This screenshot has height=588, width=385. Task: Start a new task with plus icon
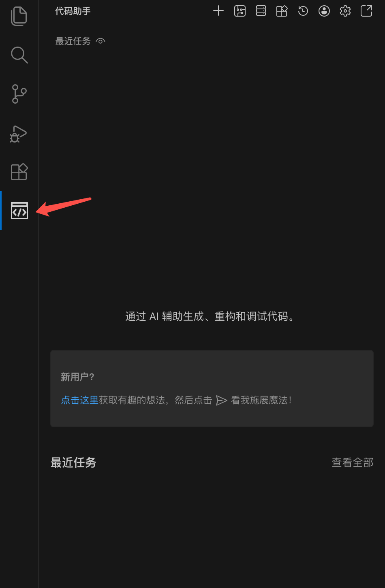218,11
